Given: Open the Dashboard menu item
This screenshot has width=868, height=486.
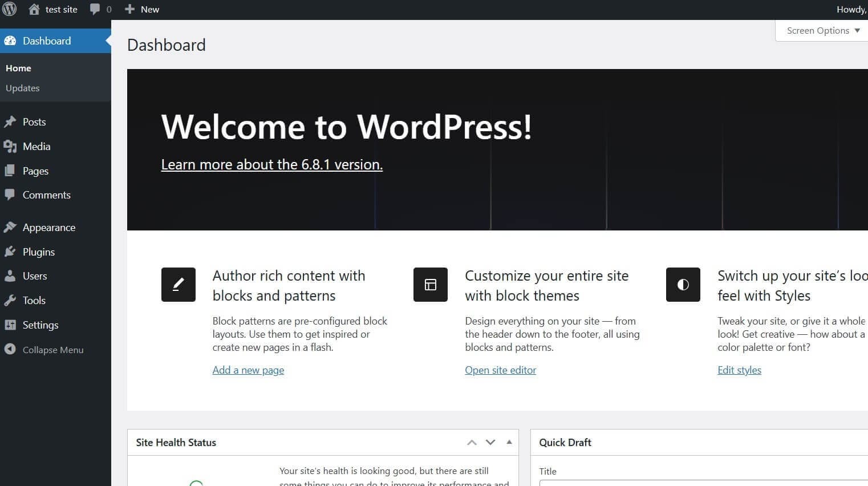Looking at the screenshot, I should tap(55, 40).
